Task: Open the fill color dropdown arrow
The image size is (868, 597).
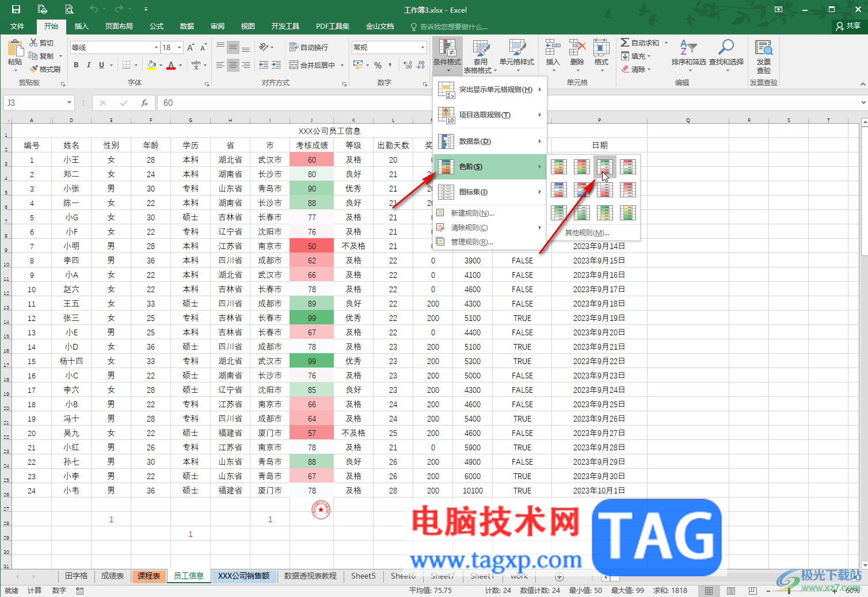Action: pyautogui.click(x=161, y=65)
